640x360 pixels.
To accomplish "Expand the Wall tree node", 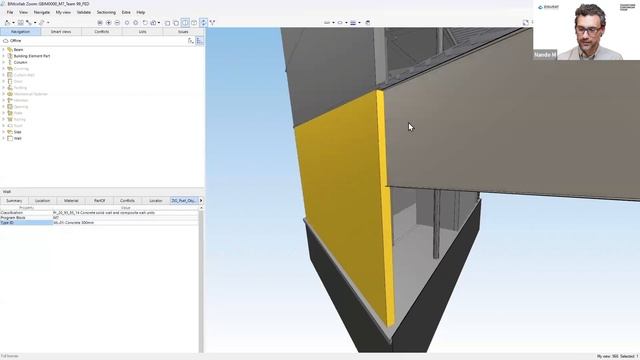I will 4,138.
